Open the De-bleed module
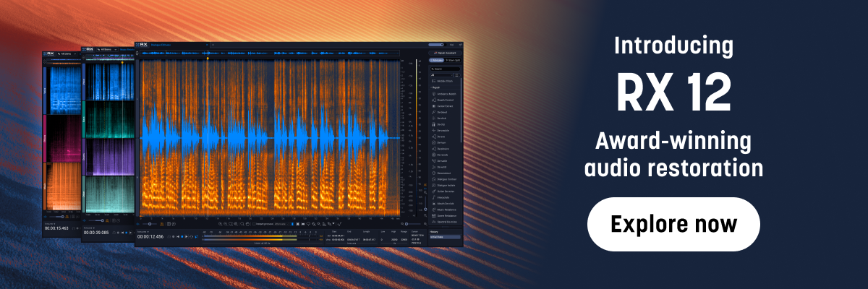This screenshot has height=289, width=868. 441,112
